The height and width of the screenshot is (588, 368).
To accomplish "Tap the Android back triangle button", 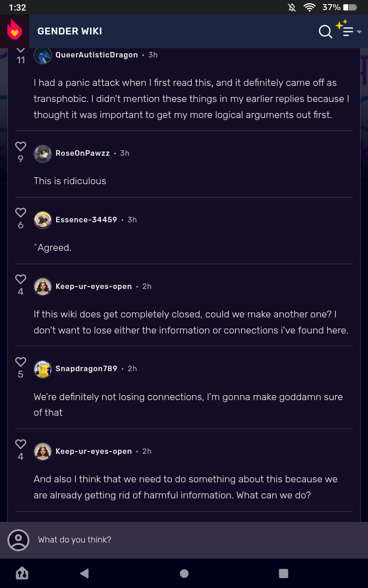I will click(x=84, y=573).
